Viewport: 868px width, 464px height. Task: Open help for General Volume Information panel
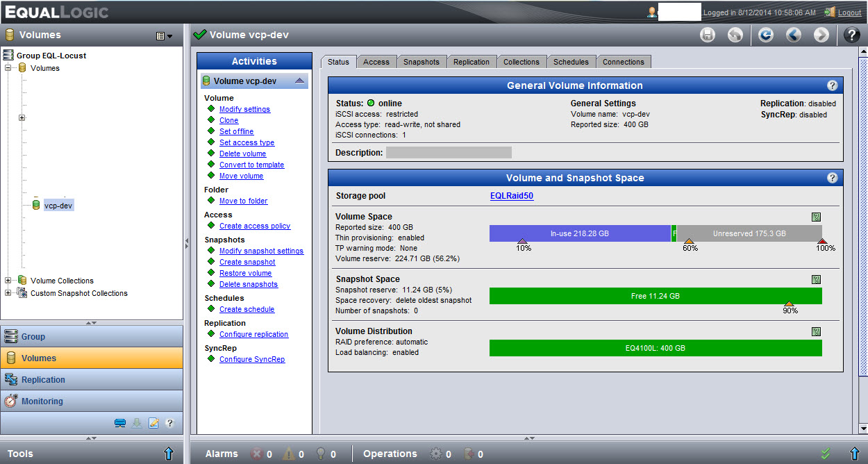832,85
